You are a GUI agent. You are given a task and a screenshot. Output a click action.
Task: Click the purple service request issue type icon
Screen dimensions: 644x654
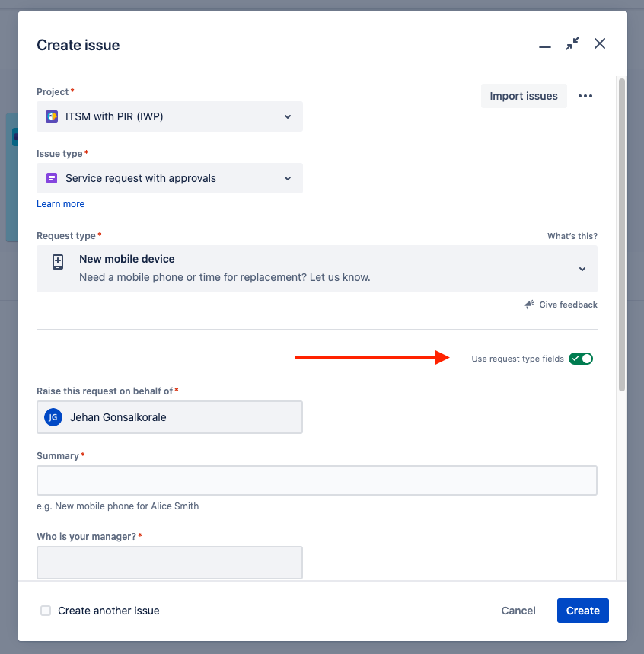pyautogui.click(x=52, y=178)
